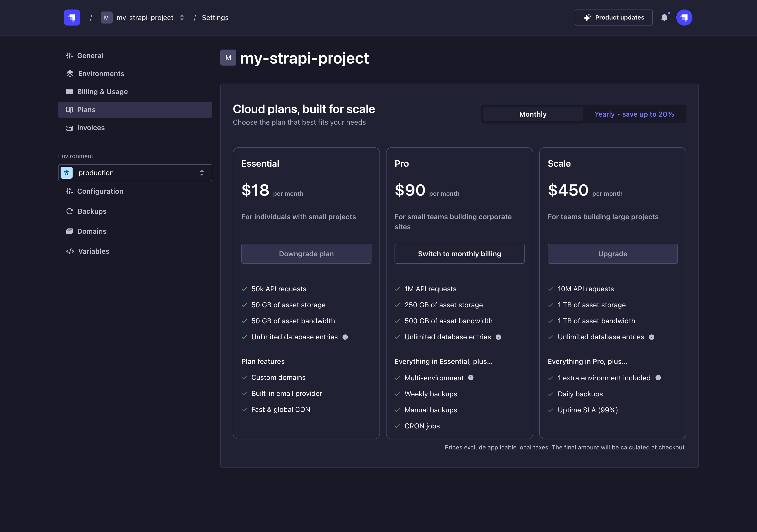Open environment Configuration
Screen dimensions: 757x532
(x=135, y=191)
